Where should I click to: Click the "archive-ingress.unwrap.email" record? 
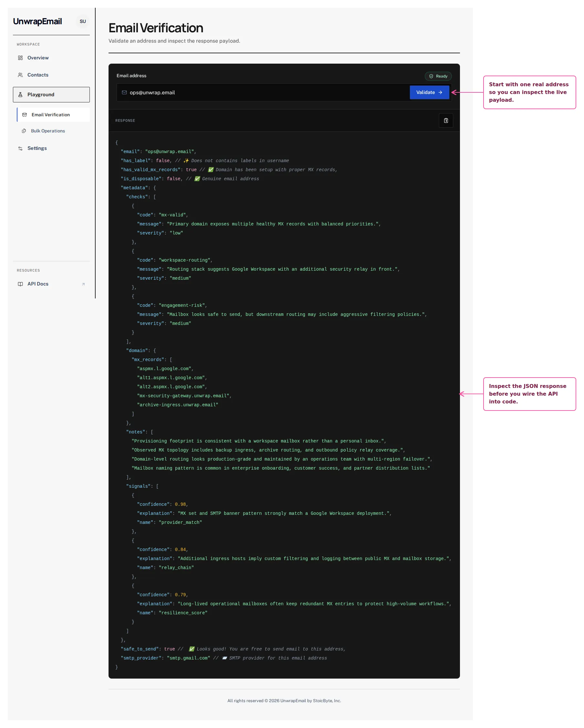(x=178, y=405)
